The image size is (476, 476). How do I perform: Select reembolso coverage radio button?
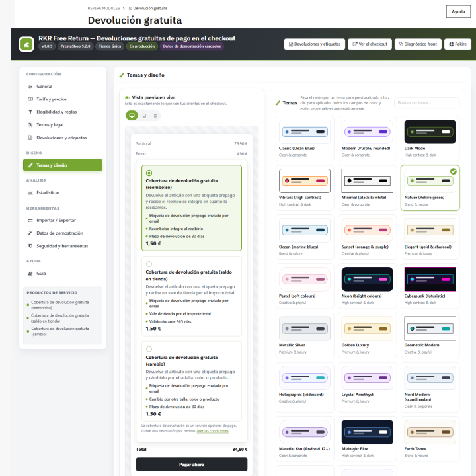coord(149,173)
